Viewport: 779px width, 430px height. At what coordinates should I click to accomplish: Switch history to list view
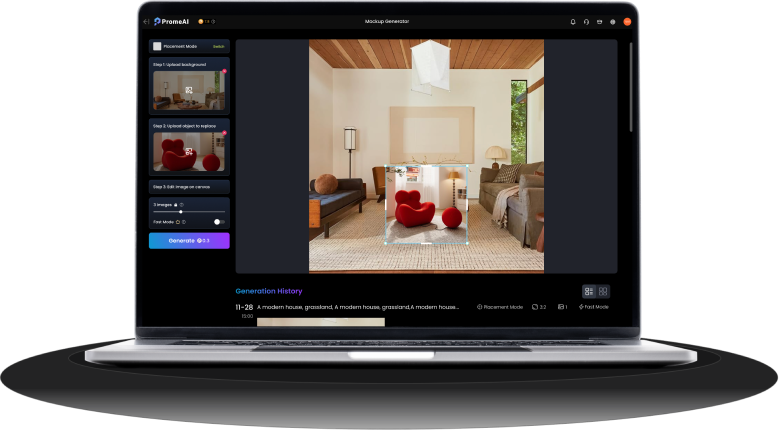click(x=589, y=291)
